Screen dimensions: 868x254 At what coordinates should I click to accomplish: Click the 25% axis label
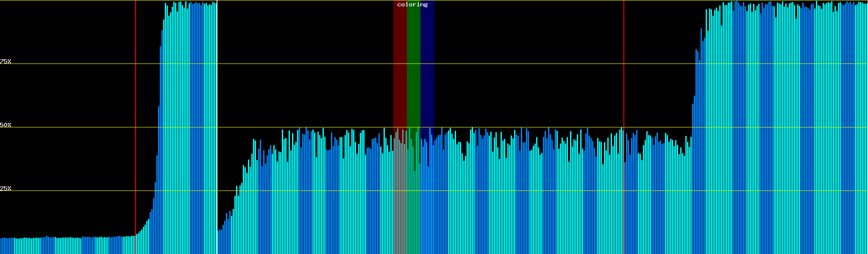6,188
